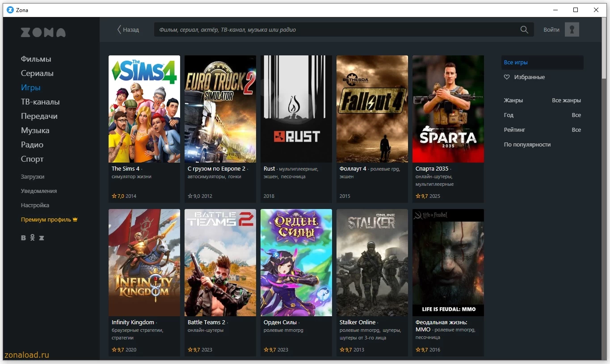This screenshot has width=610, height=364.
Task: Open Загрузки downloads page
Action: (x=33, y=177)
